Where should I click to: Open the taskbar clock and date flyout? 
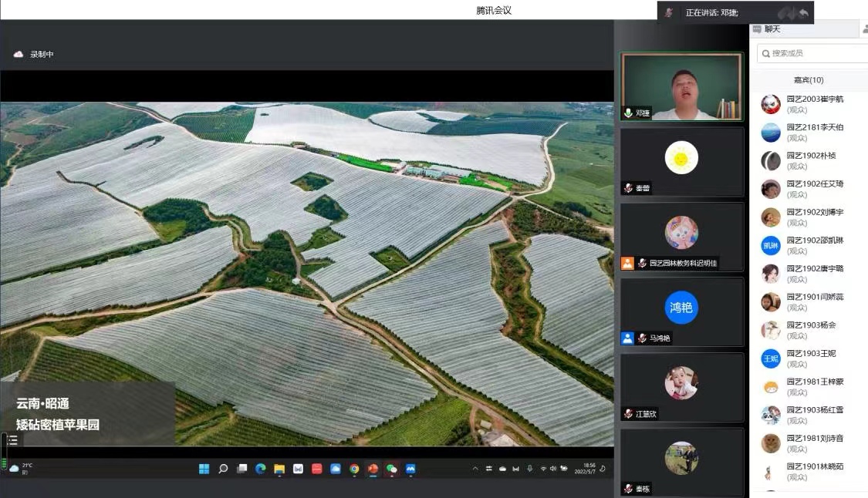[x=589, y=469]
